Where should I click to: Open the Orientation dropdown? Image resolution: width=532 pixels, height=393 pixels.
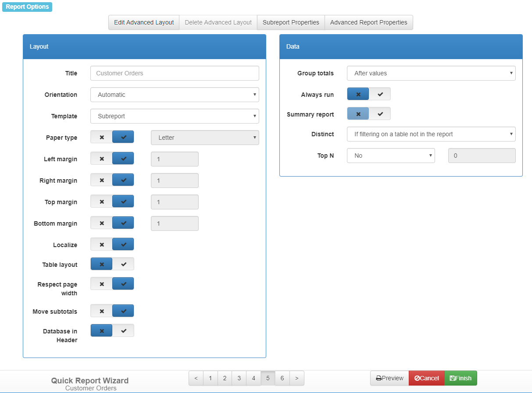coord(175,95)
